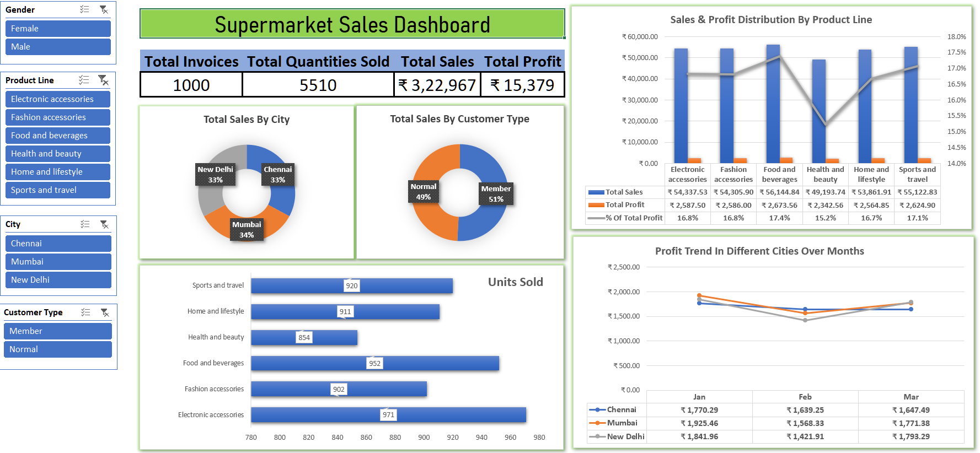Click the ₹ 54,337.53 Total Sales cell
The height and width of the screenshot is (453, 980).
687,192
